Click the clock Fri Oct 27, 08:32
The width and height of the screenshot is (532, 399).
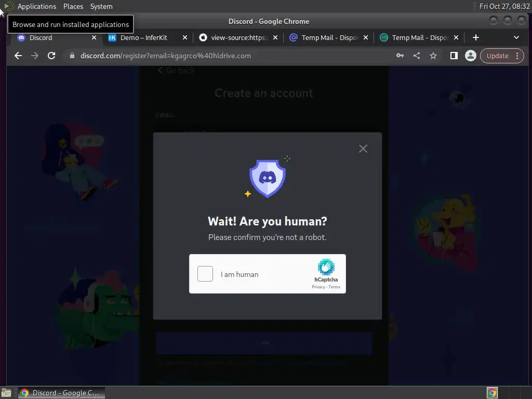point(504,6)
